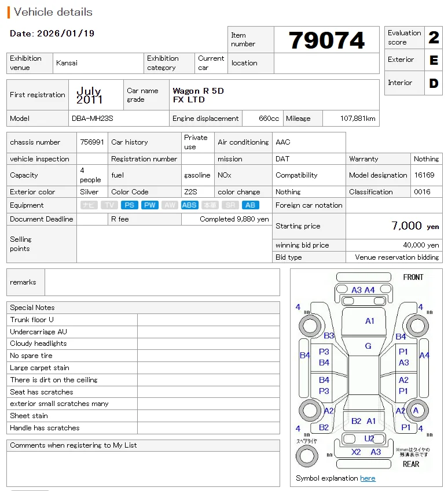448x491 pixels.
Task: Click the G mark on the windshield diagram
Action: click(x=368, y=346)
